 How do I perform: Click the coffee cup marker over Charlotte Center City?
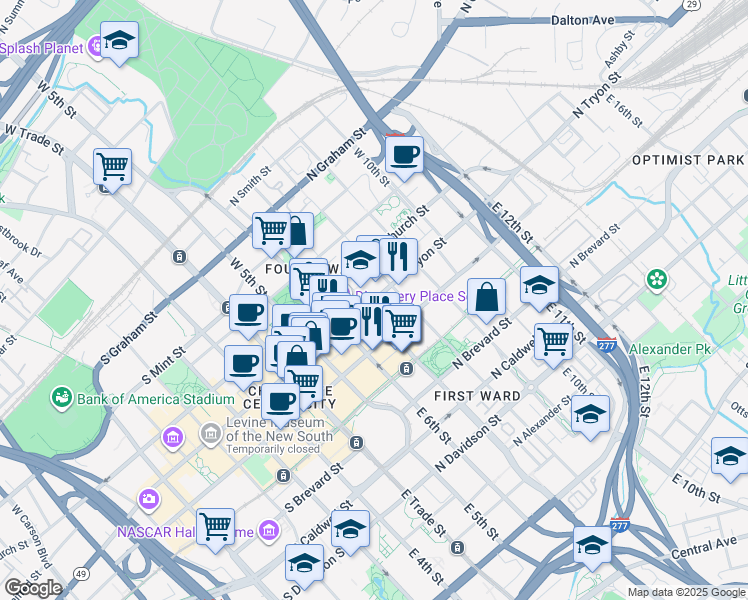tap(281, 402)
